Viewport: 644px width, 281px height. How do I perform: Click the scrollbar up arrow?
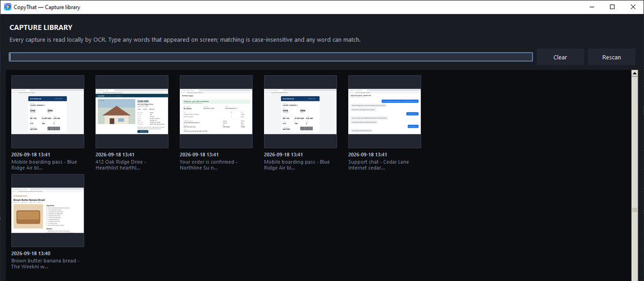pos(636,73)
